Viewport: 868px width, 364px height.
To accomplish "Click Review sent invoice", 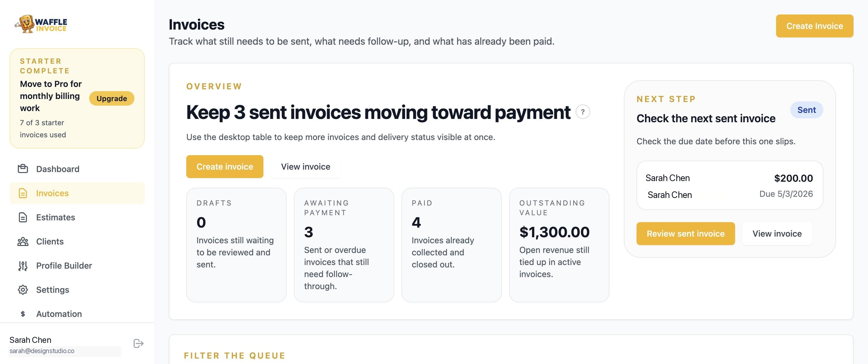I will click(685, 233).
